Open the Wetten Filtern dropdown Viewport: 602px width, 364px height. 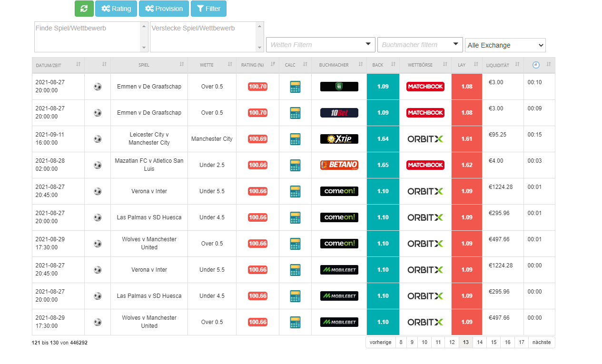(320, 45)
